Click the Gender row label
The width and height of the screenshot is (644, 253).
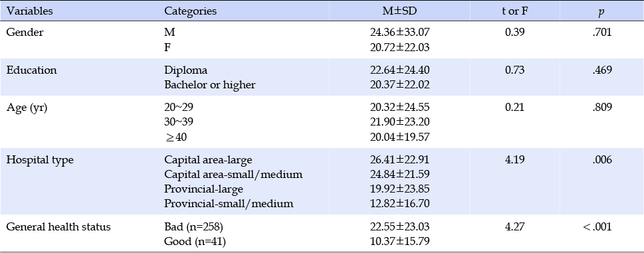24,33
